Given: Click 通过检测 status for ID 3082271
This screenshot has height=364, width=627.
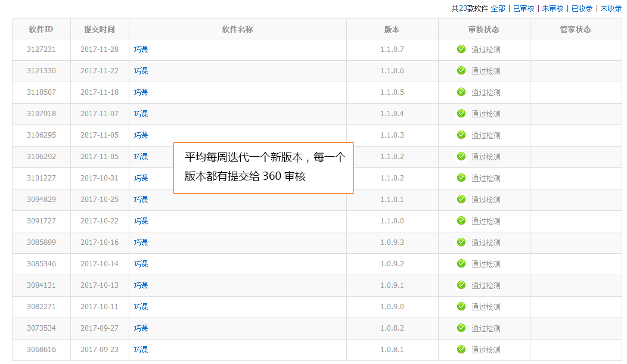Looking at the screenshot, I should click(486, 307).
